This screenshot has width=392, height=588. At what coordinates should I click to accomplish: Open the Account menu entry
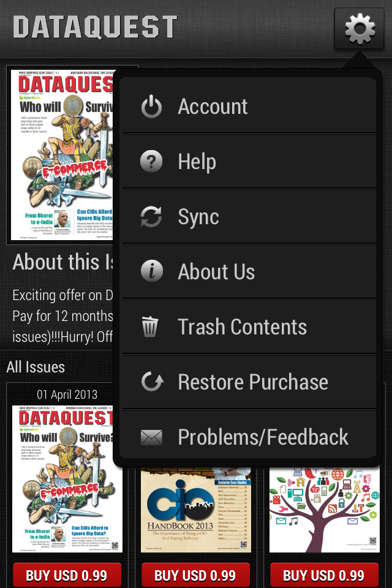(x=249, y=107)
